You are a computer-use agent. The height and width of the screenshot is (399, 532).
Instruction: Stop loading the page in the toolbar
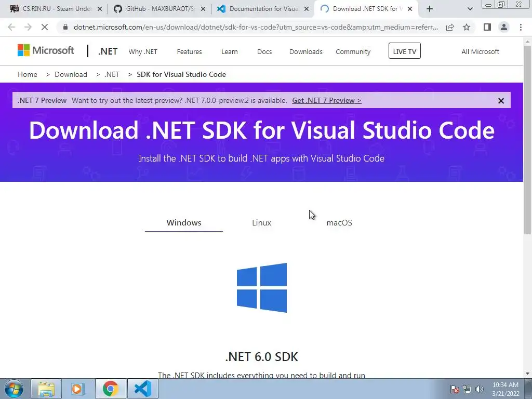coord(45,27)
